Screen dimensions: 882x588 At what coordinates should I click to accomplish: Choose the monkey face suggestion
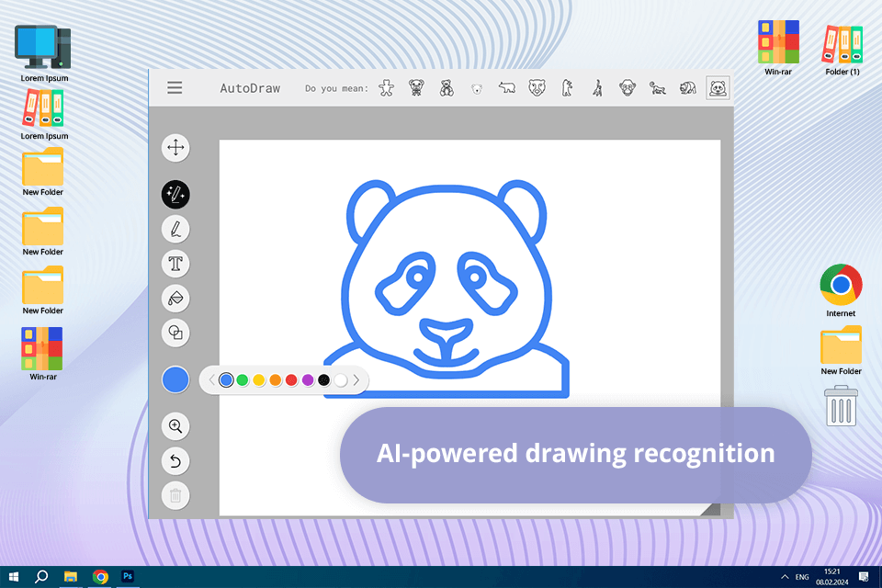pyautogui.click(x=628, y=88)
